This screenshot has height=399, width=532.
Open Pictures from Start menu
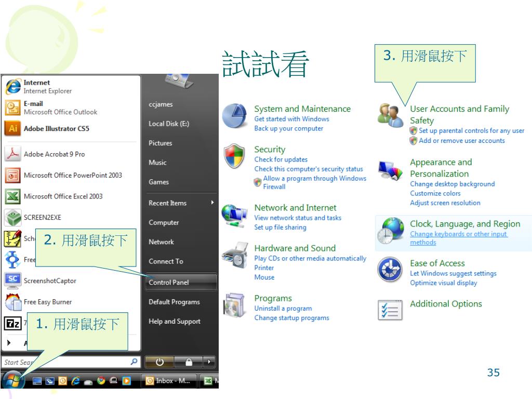pos(160,143)
